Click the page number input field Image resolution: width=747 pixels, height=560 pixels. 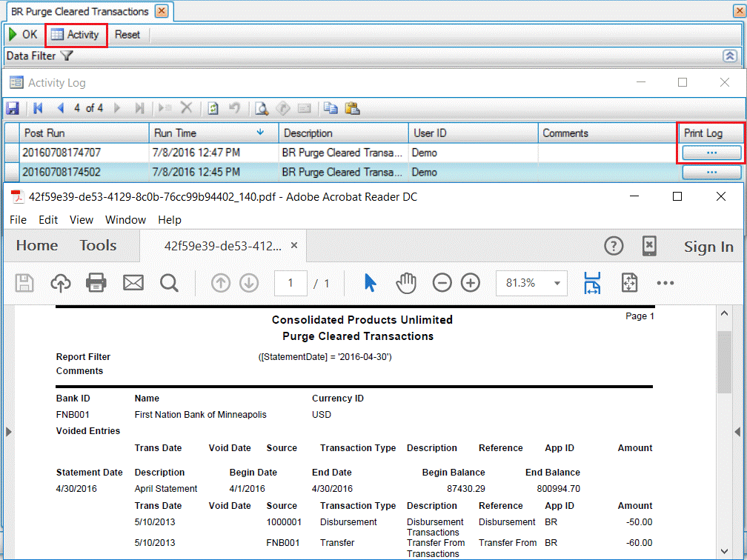[290, 283]
